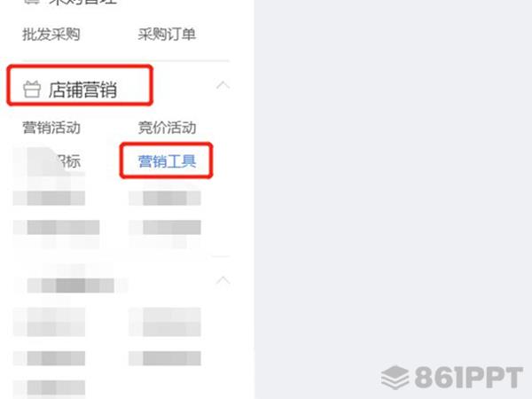532x399 pixels.
Task: Select 竞价活动 menu item
Action: pos(167,128)
